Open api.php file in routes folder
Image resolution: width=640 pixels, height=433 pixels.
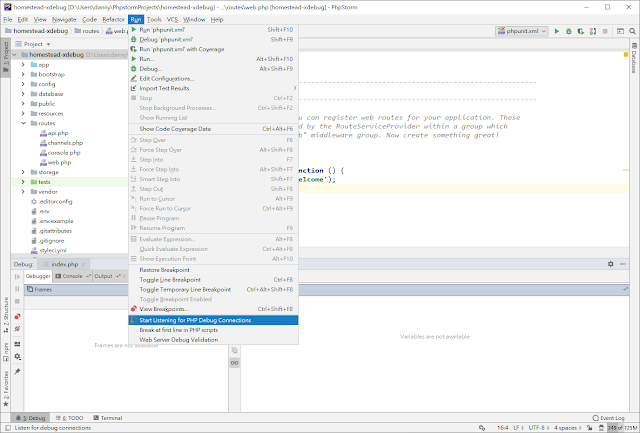click(58, 133)
